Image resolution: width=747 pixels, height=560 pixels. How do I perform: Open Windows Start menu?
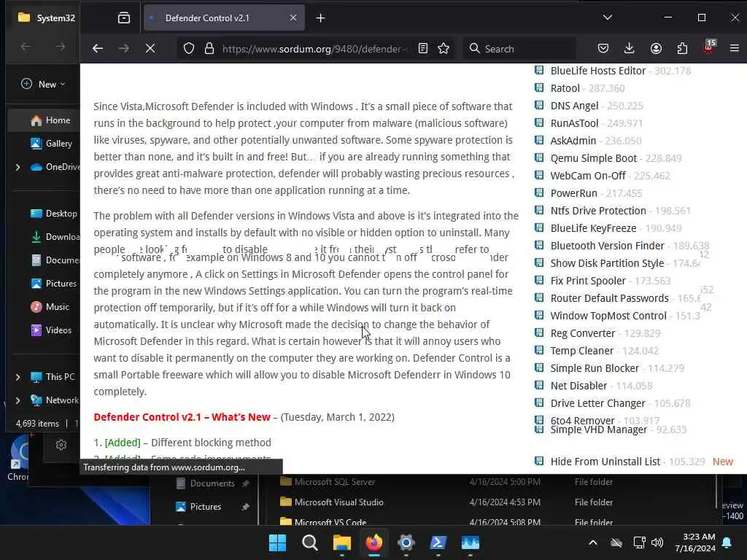[x=278, y=542]
